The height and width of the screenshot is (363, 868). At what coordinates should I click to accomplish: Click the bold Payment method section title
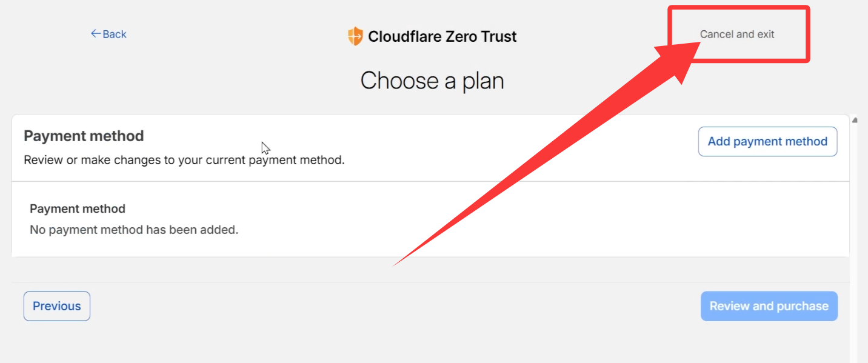point(84,136)
